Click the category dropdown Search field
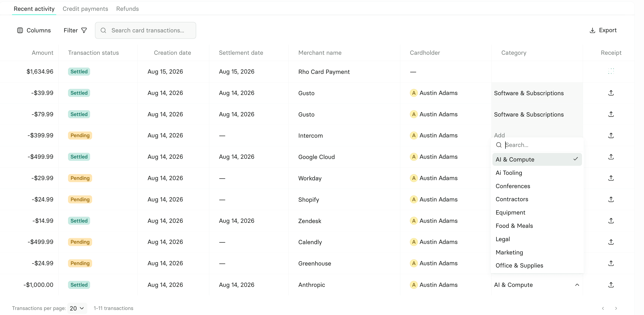Screen dimensions: 644x315 tap(537, 145)
